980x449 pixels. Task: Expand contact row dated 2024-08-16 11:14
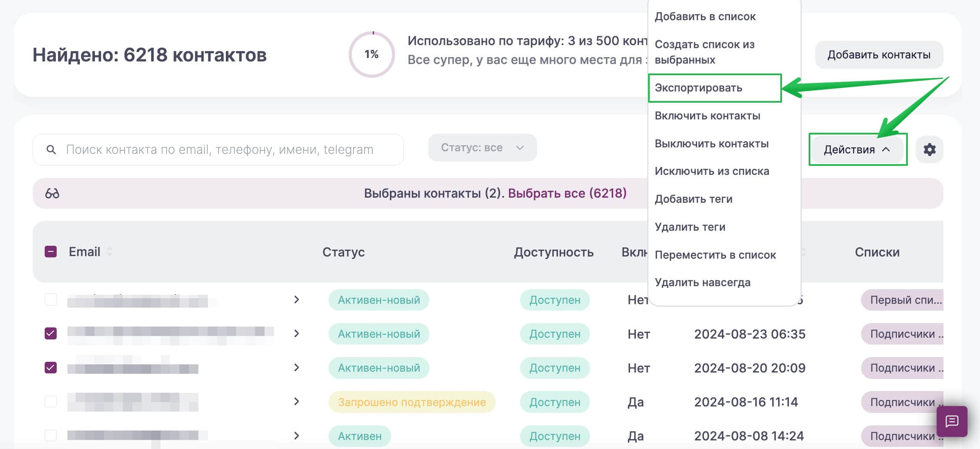pyautogui.click(x=296, y=401)
